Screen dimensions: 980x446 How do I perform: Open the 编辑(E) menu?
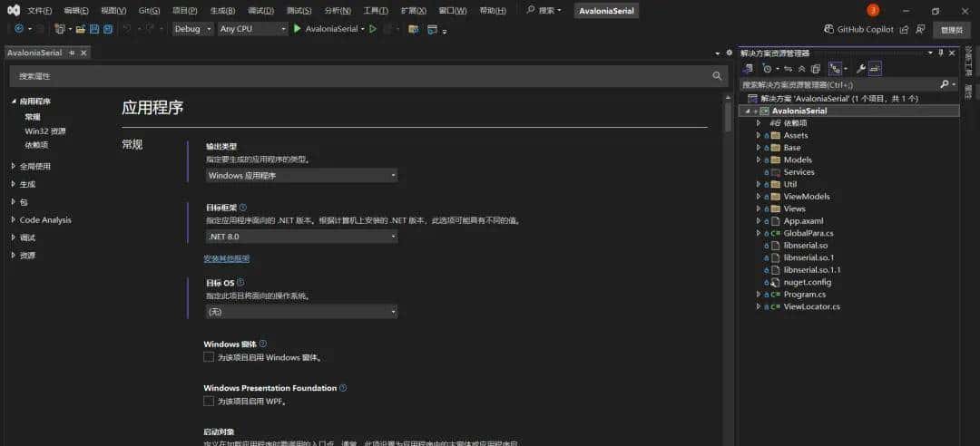coord(76,11)
